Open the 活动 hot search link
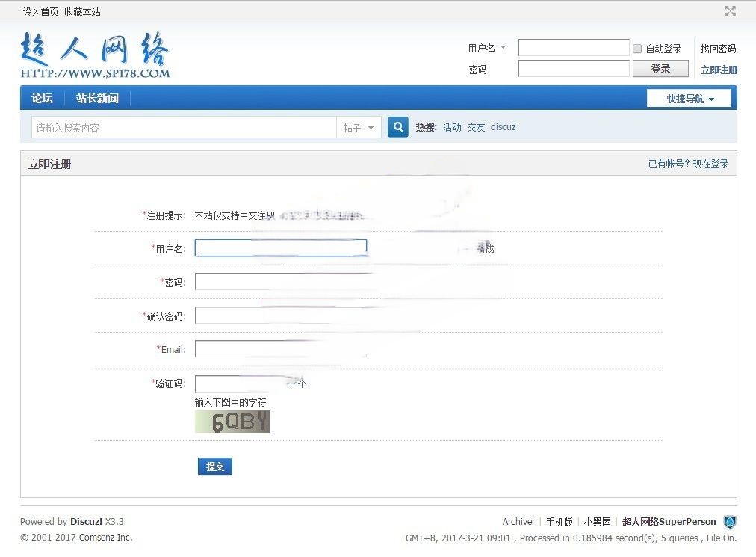The image size is (756, 557). coord(452,127)
